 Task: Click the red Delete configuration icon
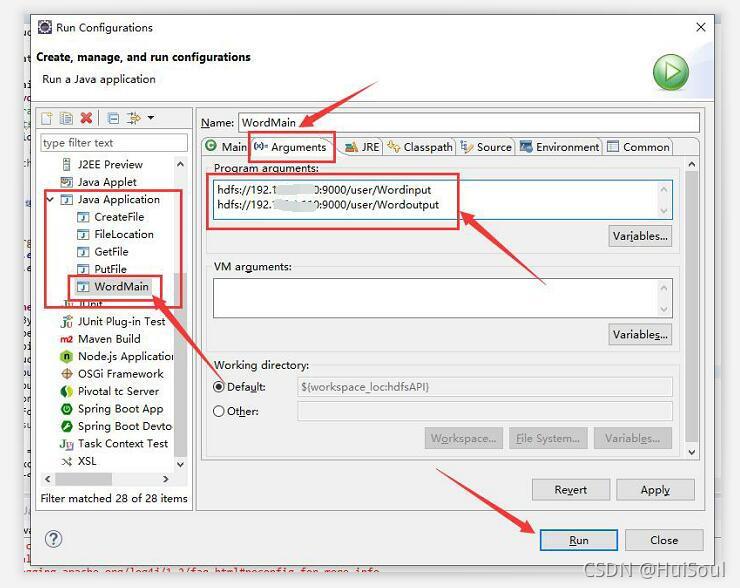[x=86, y=118]
